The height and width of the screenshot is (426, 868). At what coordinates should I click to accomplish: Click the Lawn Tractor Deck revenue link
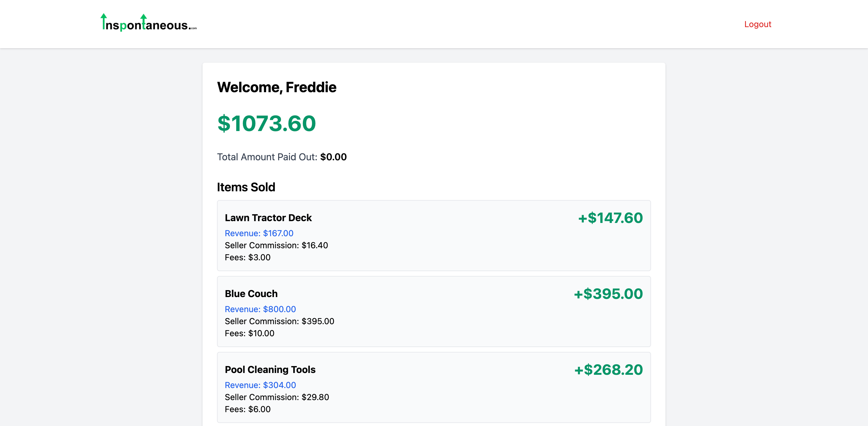(x=259, y=233)
